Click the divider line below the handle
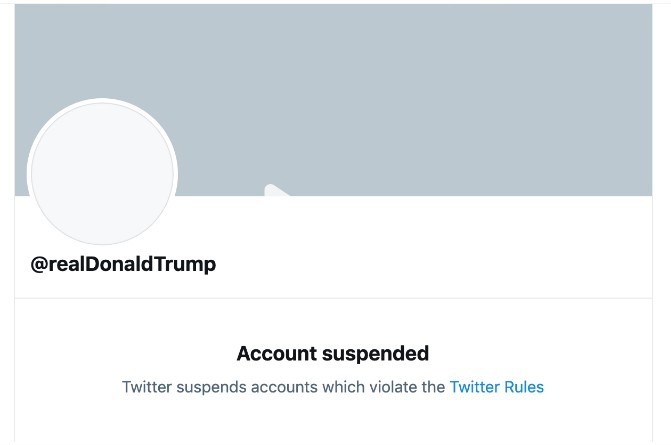This screenshot has height=445, width=671. pos(333,298)
